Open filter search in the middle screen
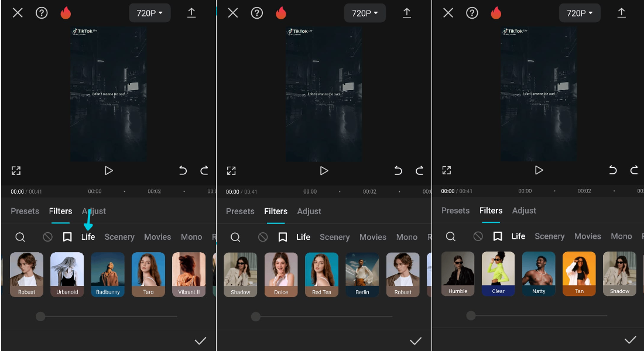The image size is (644, 351). point(235,237)
